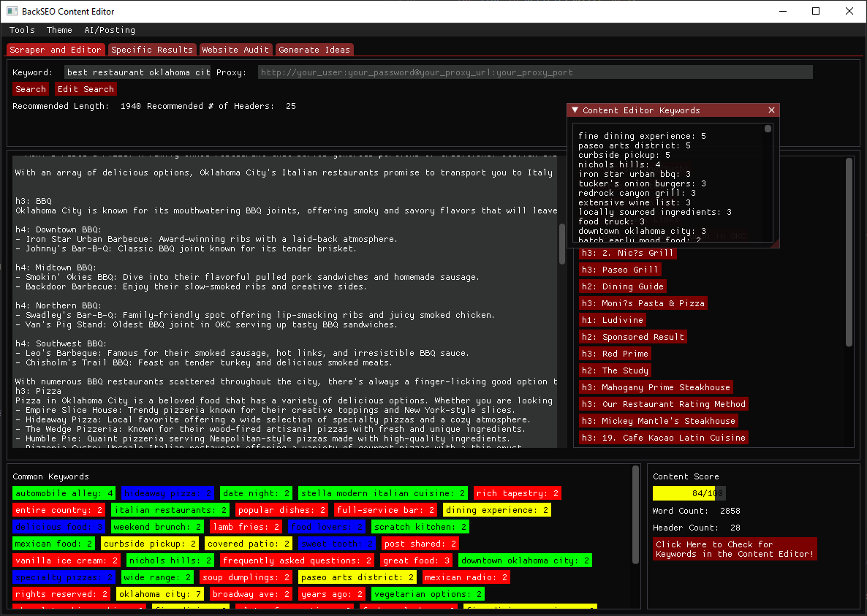Switch to the Specific Results tab
This screenshot has height=616, width=867.
click(x=152, y=50)
